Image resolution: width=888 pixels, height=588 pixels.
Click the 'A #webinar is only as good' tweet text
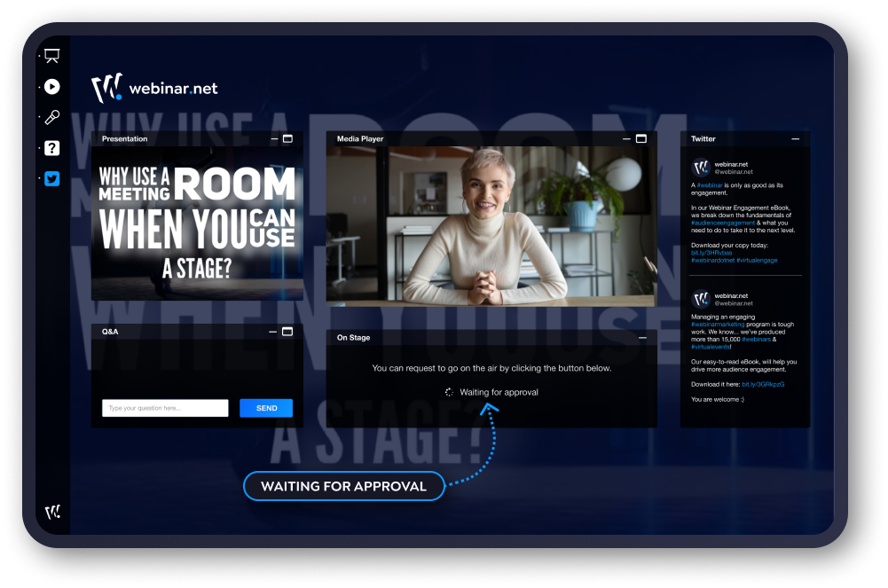tap(737, 189)
